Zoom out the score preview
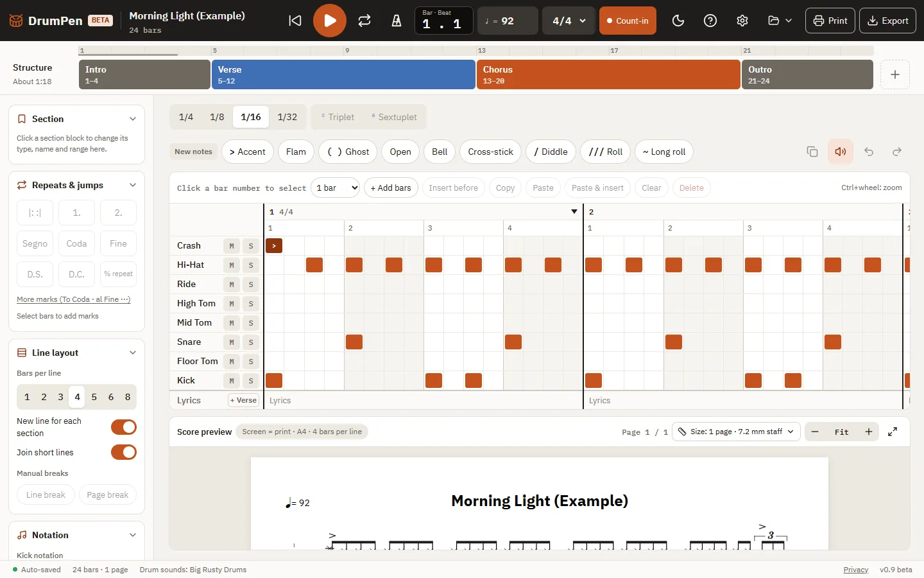 pyautogui.click(x=815, y=432)
